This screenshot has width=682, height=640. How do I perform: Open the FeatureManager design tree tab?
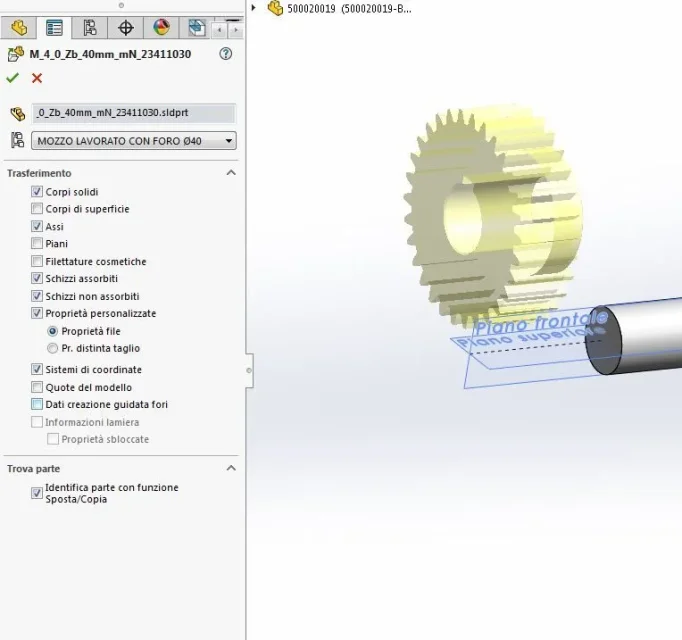tap(19, 28)
